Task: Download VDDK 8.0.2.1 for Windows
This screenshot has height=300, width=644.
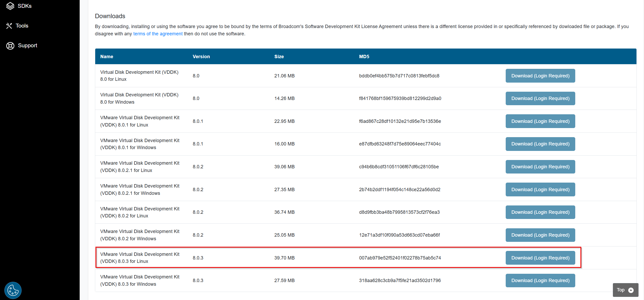Action: coord(540,190)
